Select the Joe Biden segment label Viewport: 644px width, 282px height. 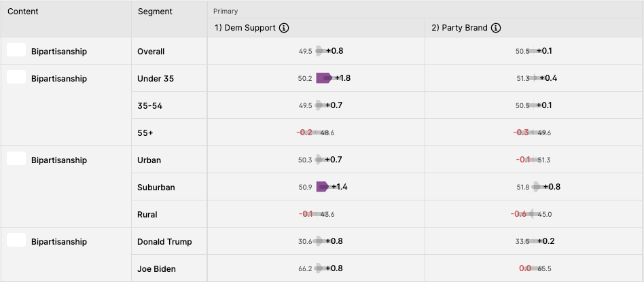(x=156, y=269)
